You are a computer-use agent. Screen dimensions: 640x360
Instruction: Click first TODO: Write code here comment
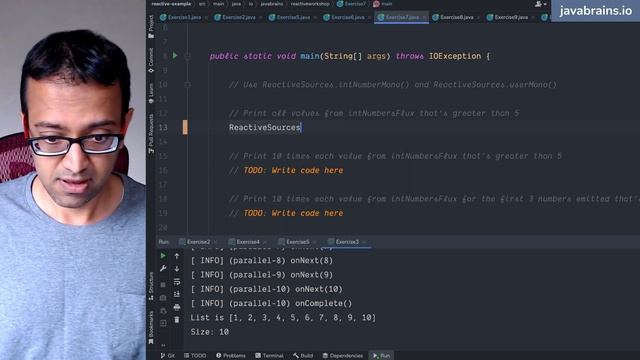tap(293, 170)
